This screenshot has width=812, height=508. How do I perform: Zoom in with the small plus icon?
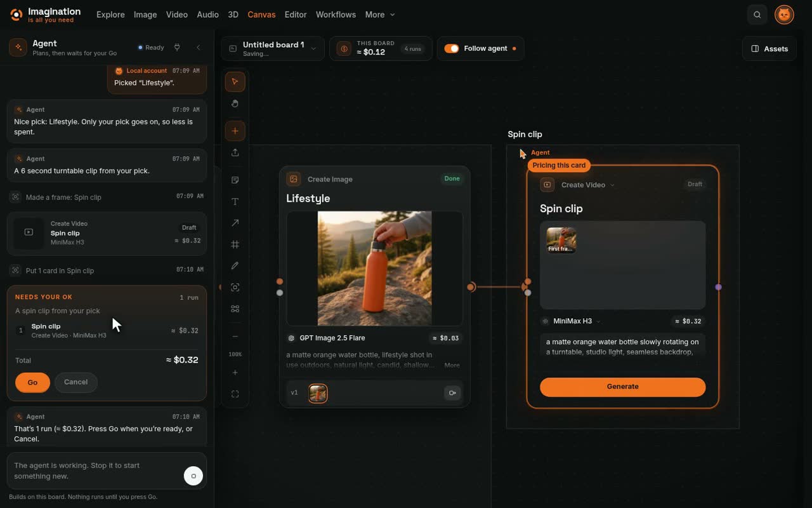pos(235,373)
